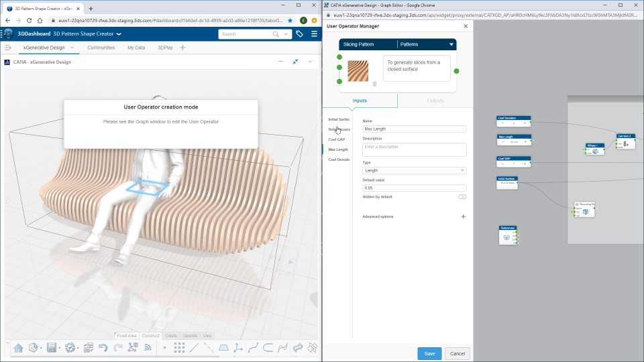644x362 pixels.
Task: Select the Fixed Area action bar tab
Action: pos(127,336)
